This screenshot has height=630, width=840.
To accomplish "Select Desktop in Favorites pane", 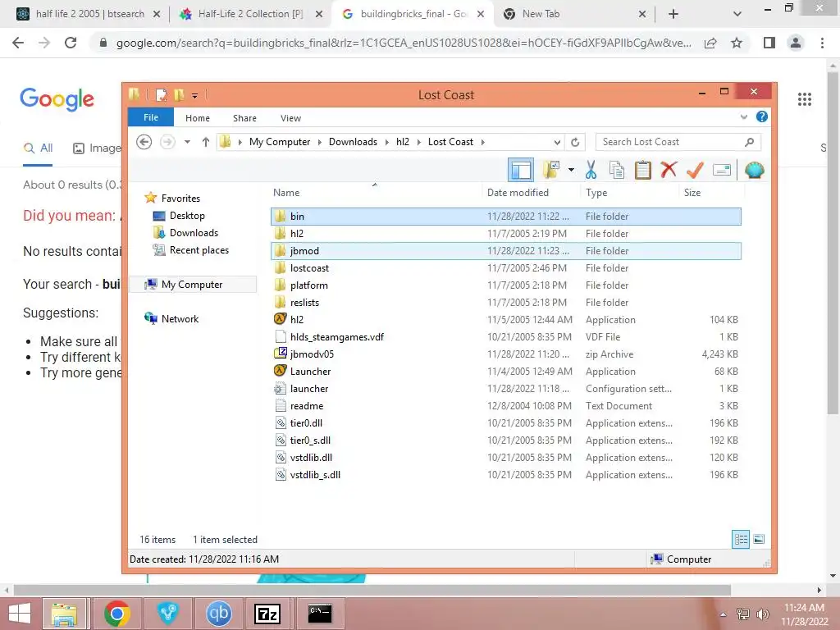I will (x=187, y=216).
